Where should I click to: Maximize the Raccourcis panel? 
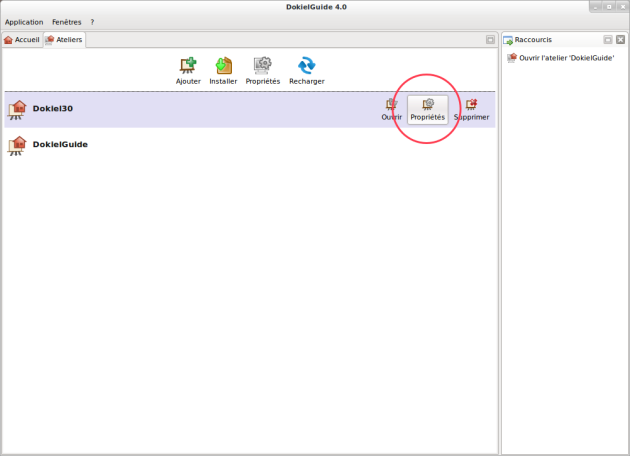coord(607,40)
